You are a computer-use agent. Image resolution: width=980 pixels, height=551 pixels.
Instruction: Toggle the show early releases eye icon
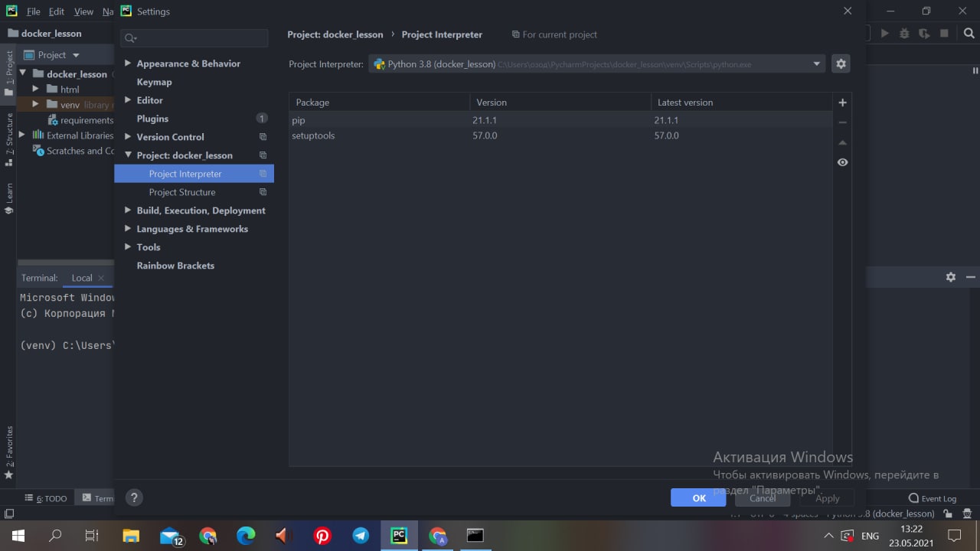point(842,162)
